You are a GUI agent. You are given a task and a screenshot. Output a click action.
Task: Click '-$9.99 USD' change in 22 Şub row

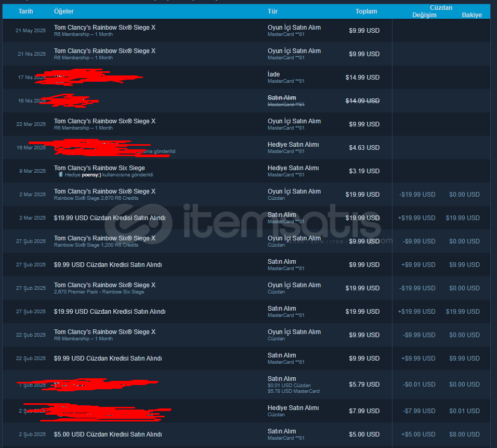(x=419, y=335)
